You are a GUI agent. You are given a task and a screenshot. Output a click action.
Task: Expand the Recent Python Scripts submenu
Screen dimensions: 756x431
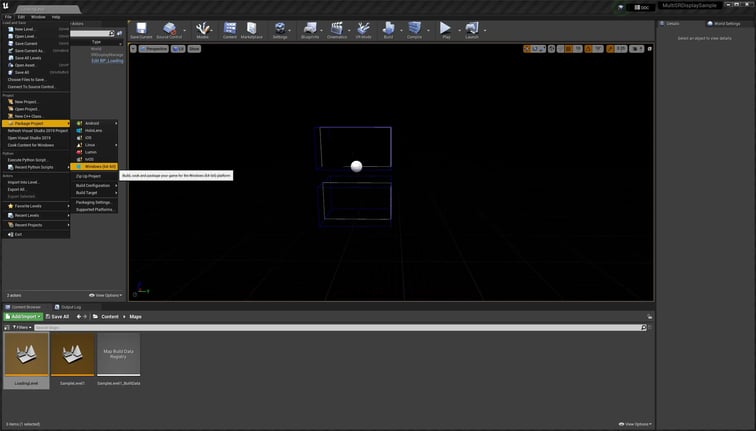tap(36, 167)
